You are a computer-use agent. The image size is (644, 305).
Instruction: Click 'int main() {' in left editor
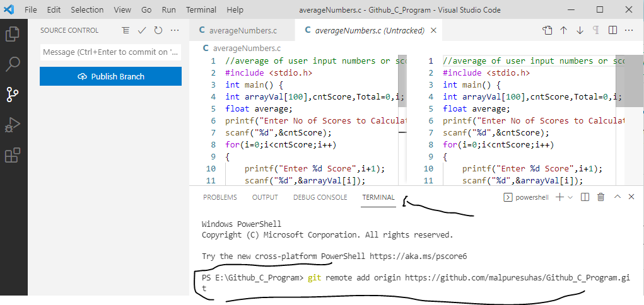coord(254,85)
